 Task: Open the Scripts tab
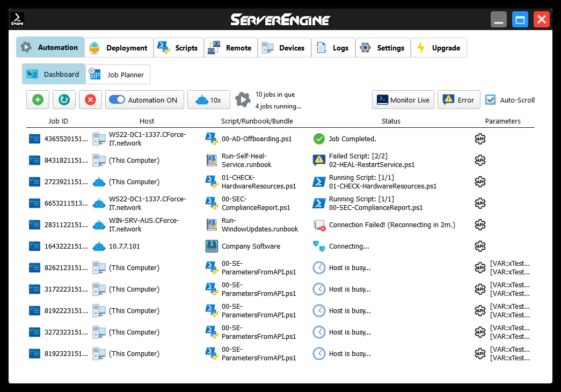(x=178, y=48)
